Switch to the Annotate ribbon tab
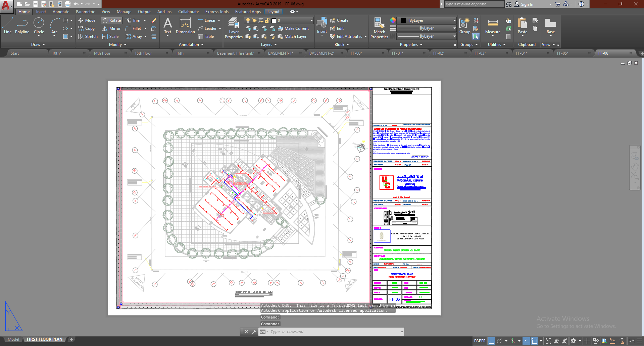 pyautogui.click(x=61, y=12)
